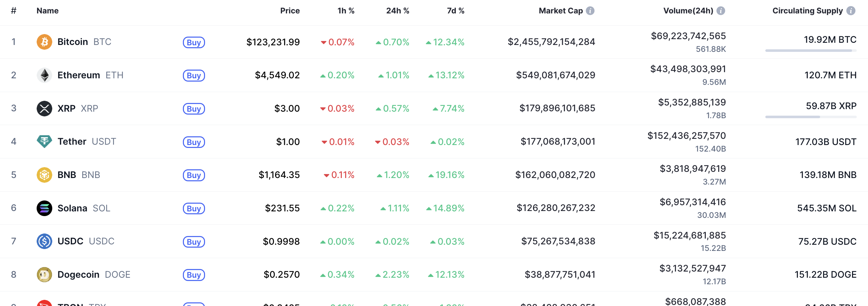Click the Ethereum diamond logo icon
868x306 pixels.
coord(44,75)
